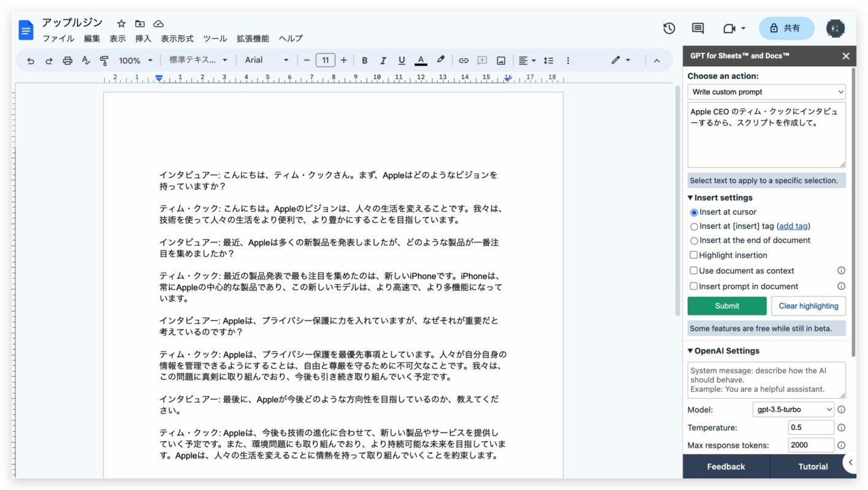Open the gpt-3.5-turbo model dropdown

pos(793,409)
